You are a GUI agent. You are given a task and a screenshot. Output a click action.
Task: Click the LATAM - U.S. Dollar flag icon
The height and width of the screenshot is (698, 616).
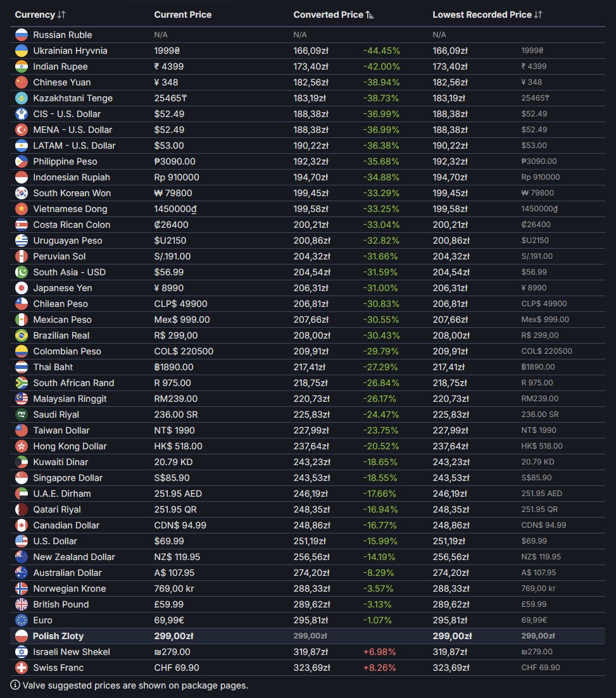[22, 146]
